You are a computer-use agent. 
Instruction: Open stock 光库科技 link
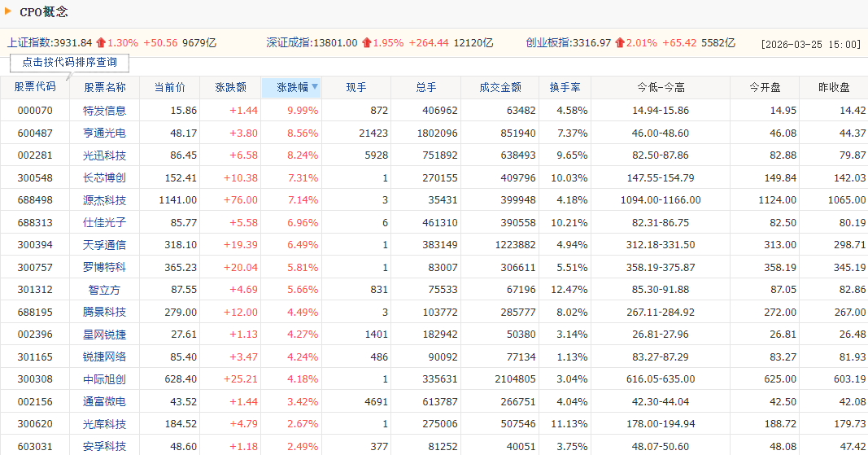pyautogui.click(x=105, y=424)
